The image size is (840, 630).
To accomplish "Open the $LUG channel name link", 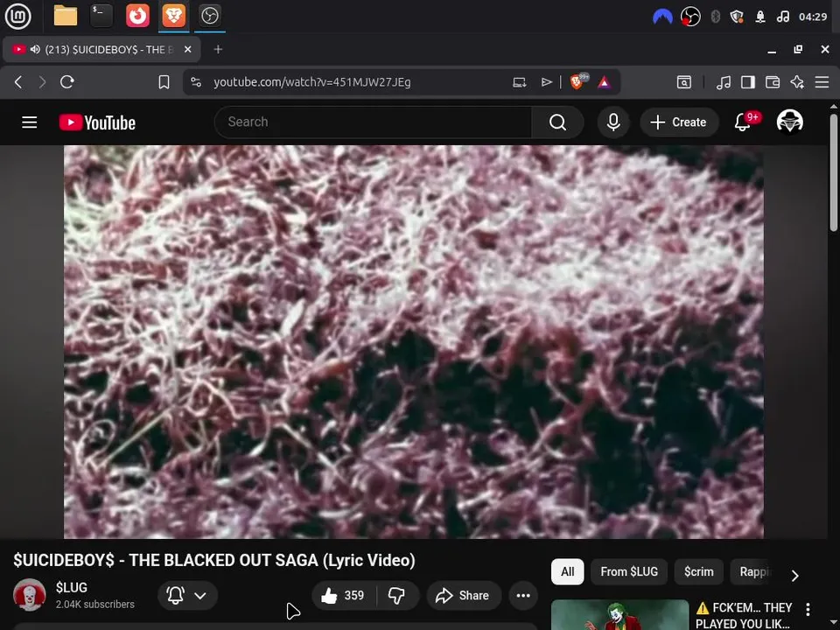I will tap(72, 587).
